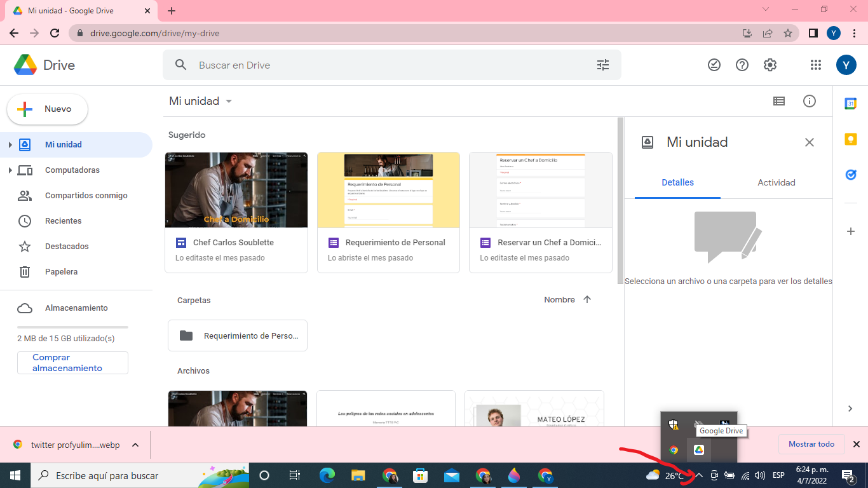Image resolution: width=868 pixels, height=488 pixels.
Task: Open Almacenamiento in the sidebar
Action: [x=76, y=308]
